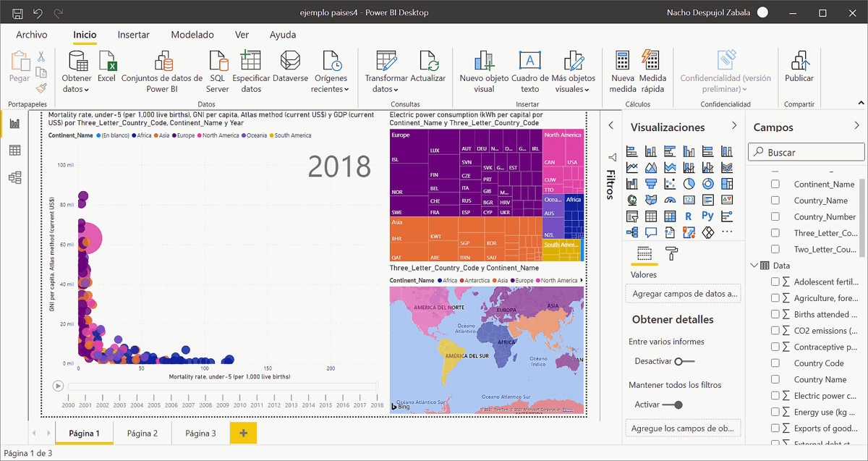Switch to Página 3 tab

coord(200,433)
